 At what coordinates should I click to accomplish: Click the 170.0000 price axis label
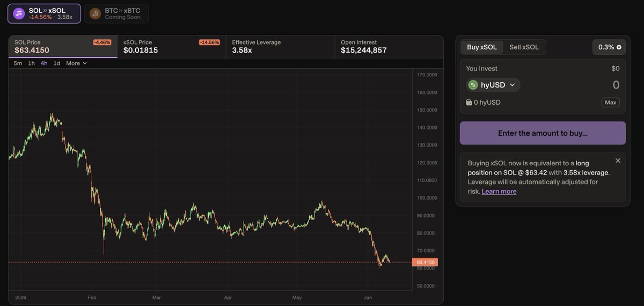[x=427, y=75]
